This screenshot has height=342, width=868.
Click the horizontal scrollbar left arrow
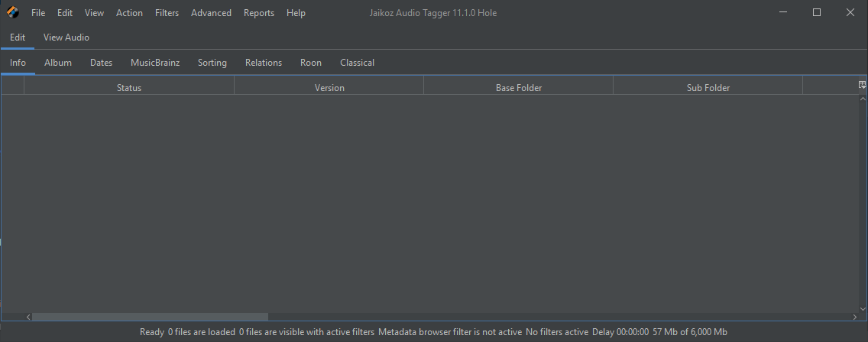[29, 317]
